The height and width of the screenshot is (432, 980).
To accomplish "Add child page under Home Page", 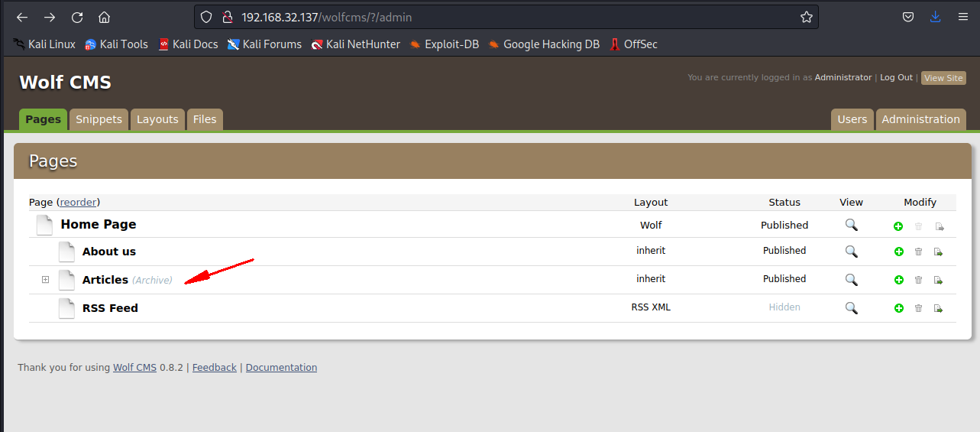I will coord(898,226).
